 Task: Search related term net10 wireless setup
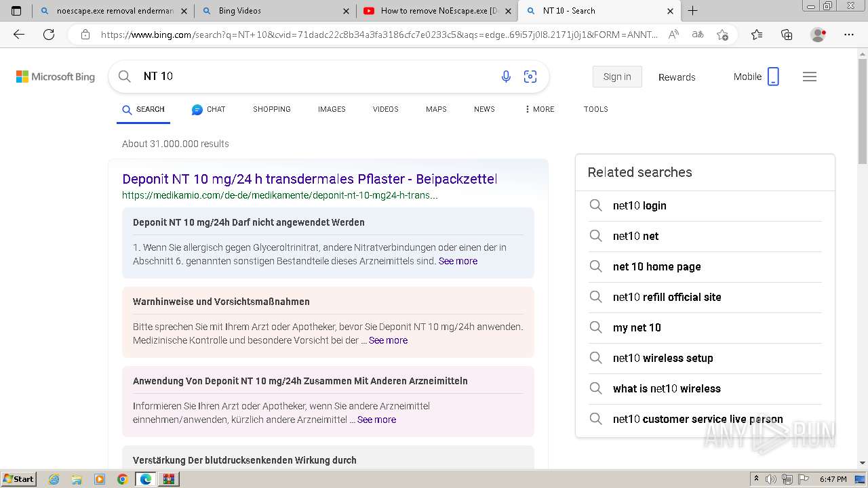coord(705,358)
